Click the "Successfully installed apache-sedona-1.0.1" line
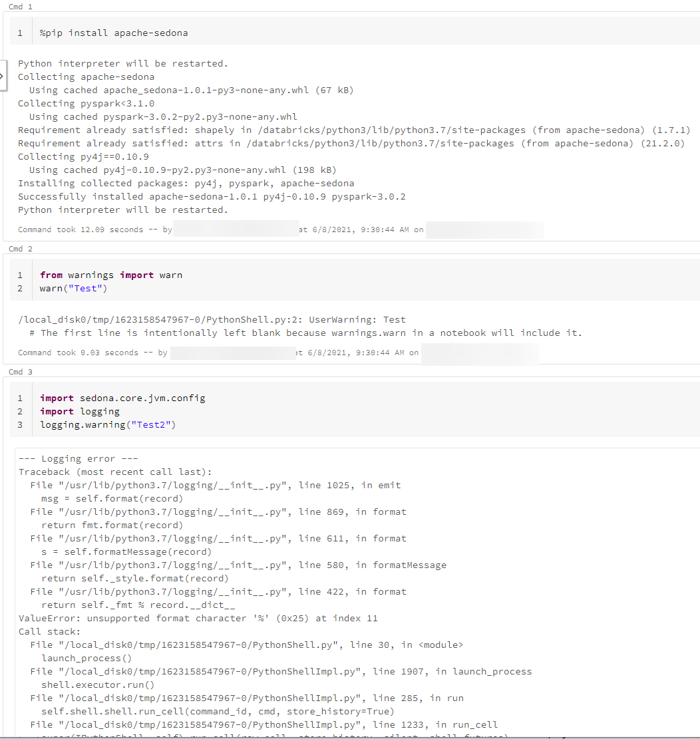Image resolution: width=700 pixels, height=739 pixels. (x=212, y=196)
